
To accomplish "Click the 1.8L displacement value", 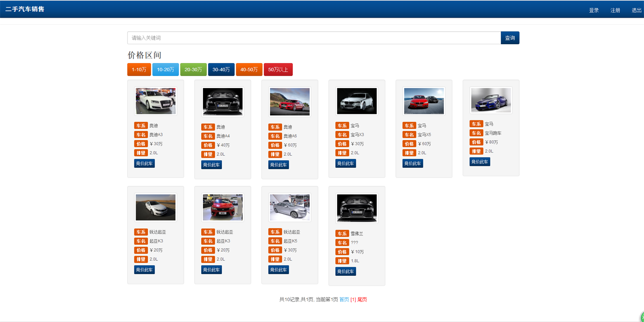I will click(355, 261).
